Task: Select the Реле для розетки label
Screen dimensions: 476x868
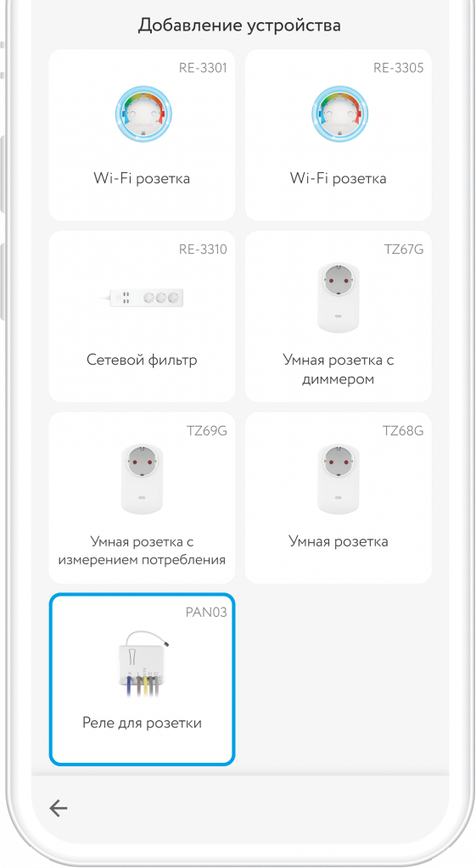Action: [x=142, y=722]
